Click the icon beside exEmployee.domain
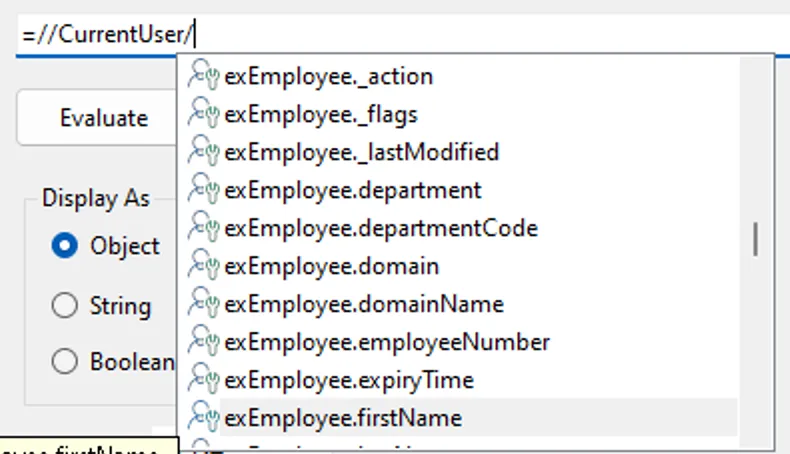The width and height of the screenshot is (790, 454). [204, 265]
